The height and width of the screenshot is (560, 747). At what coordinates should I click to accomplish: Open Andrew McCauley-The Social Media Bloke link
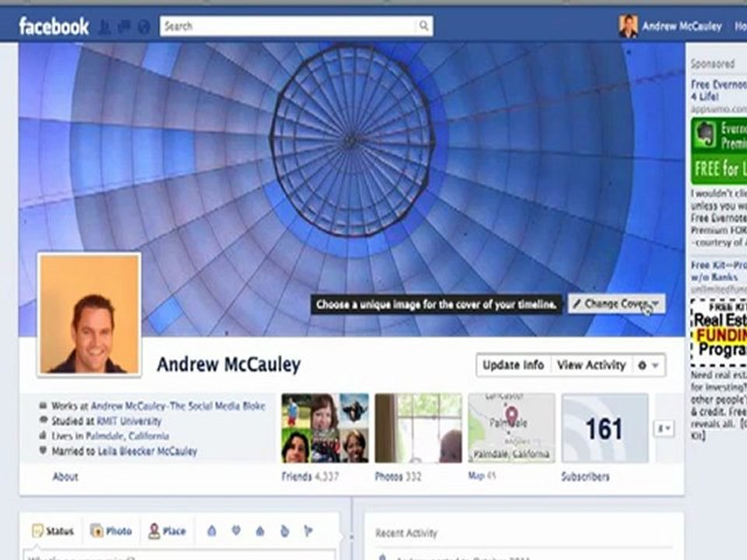click(178, 406)
